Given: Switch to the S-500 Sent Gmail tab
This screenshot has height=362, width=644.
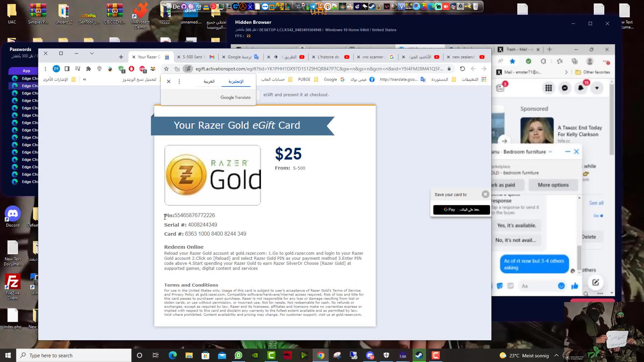Looking at the screenshot, I should (x=195, y=57).
